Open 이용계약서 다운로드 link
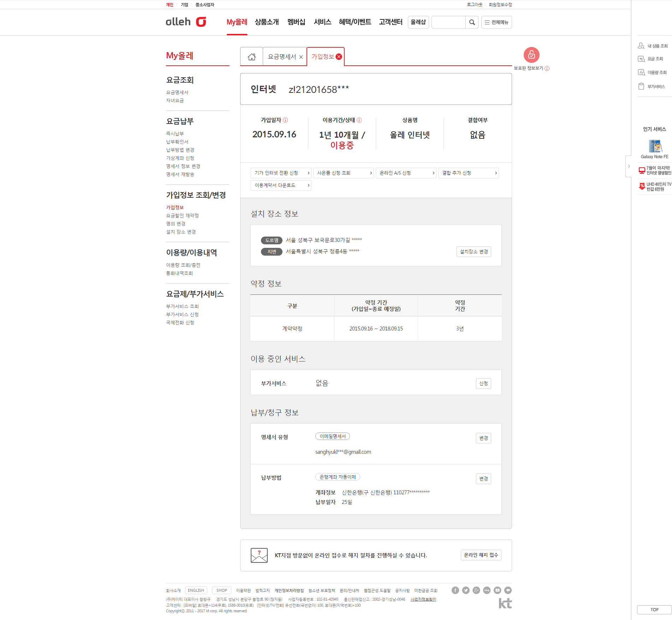This screenshot has height=620, width=672. [x=281, y=185]
